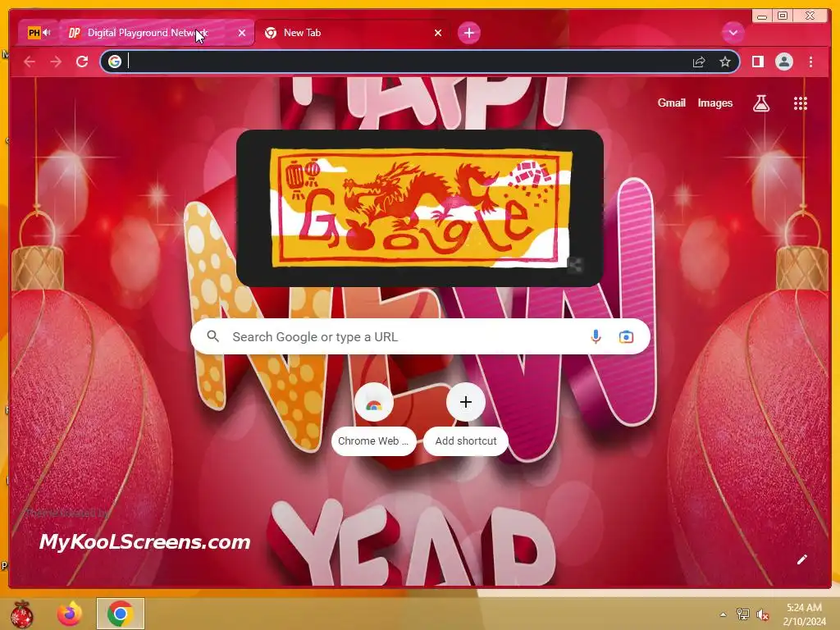
Task: Close the New Tab tab
Action: click(438, 33)
